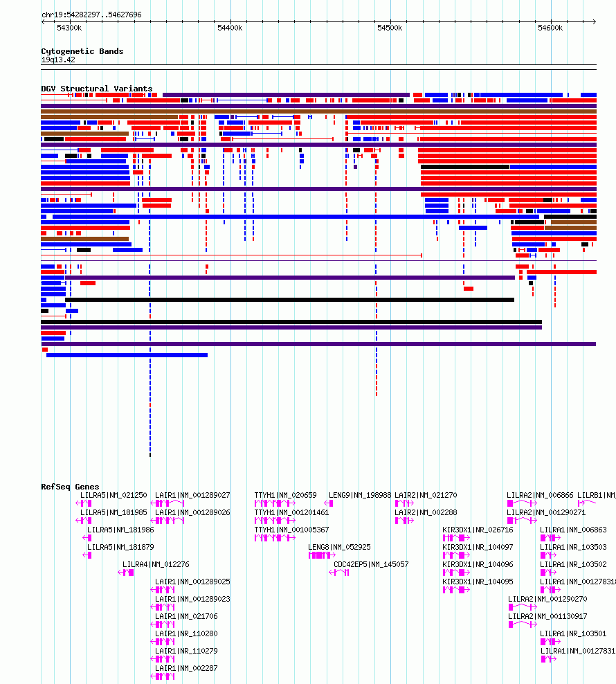The image size is (616, 684).
Task: Click the 54300k ruler label
Action: (x=69, y=28)
